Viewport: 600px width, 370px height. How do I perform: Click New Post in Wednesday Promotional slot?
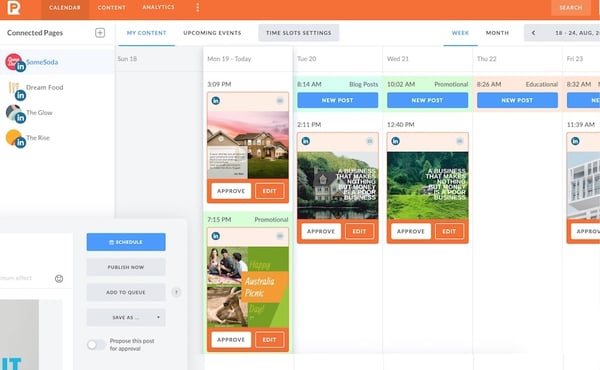click(427, 100)
